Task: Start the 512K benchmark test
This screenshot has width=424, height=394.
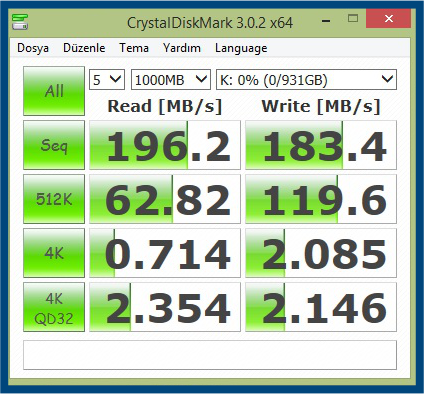Action: tap(54, 199)
